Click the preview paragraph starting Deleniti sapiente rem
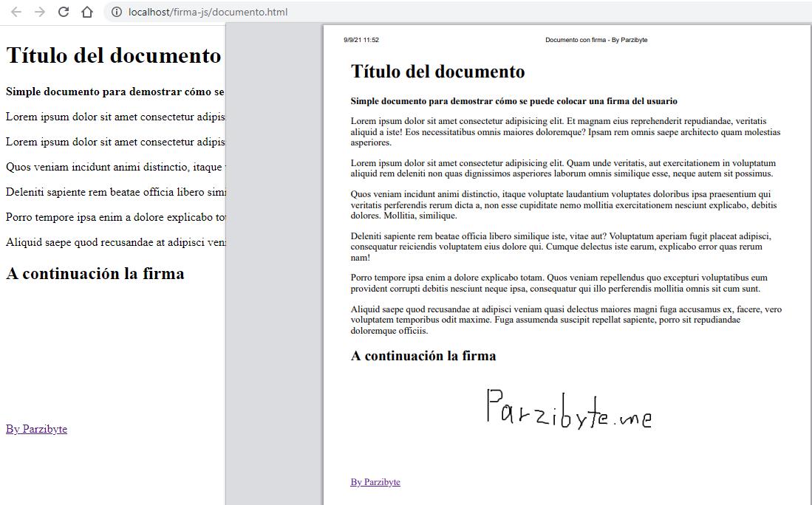 click(561, 247)
